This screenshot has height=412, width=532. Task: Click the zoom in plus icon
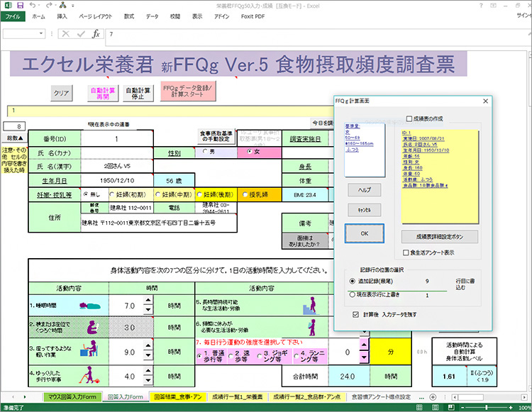point(511,407)
